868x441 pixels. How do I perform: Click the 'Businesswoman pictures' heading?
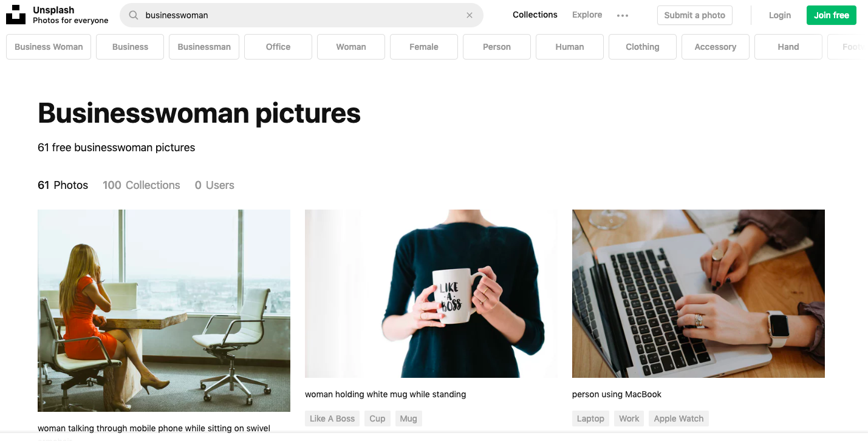click(x=199, y=113)
